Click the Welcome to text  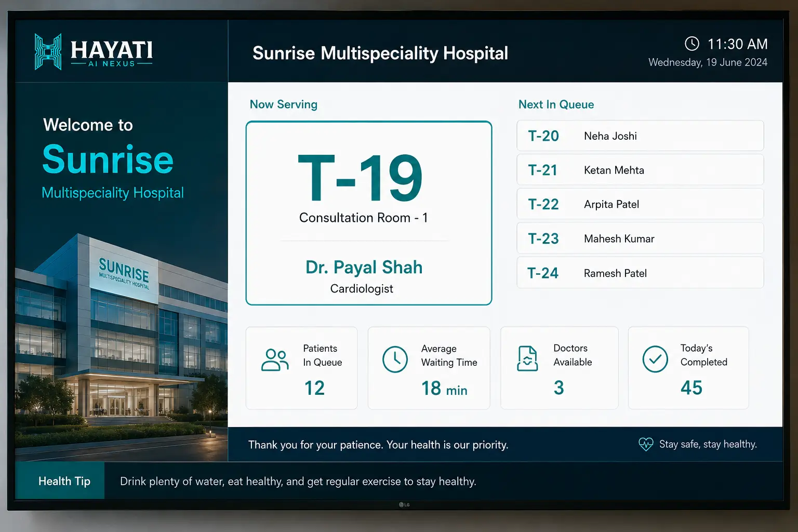coord(88,125)
